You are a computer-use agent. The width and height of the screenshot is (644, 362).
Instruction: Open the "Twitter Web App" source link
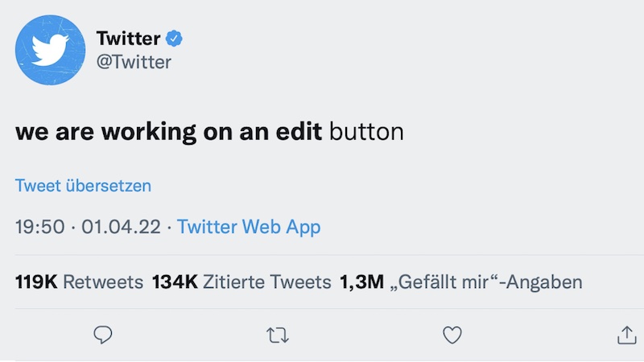click(x=249, y=227)
